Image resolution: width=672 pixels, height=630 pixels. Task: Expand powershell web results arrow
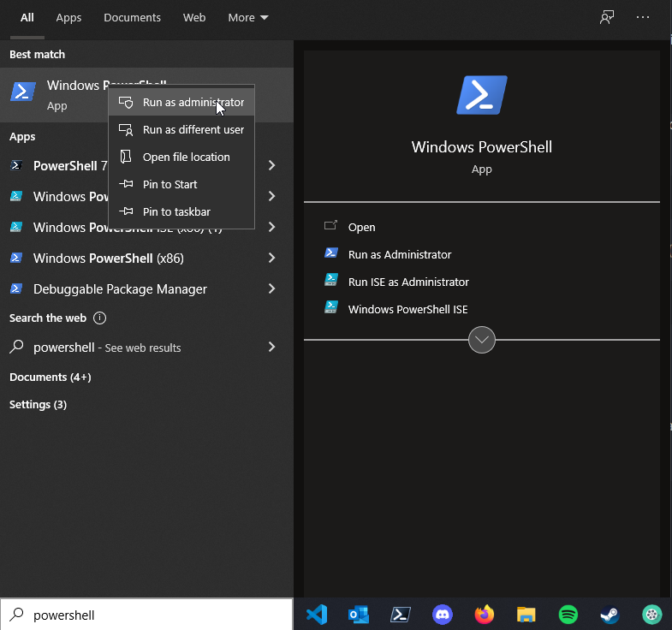pyautogui.click(x=271, y=348)
